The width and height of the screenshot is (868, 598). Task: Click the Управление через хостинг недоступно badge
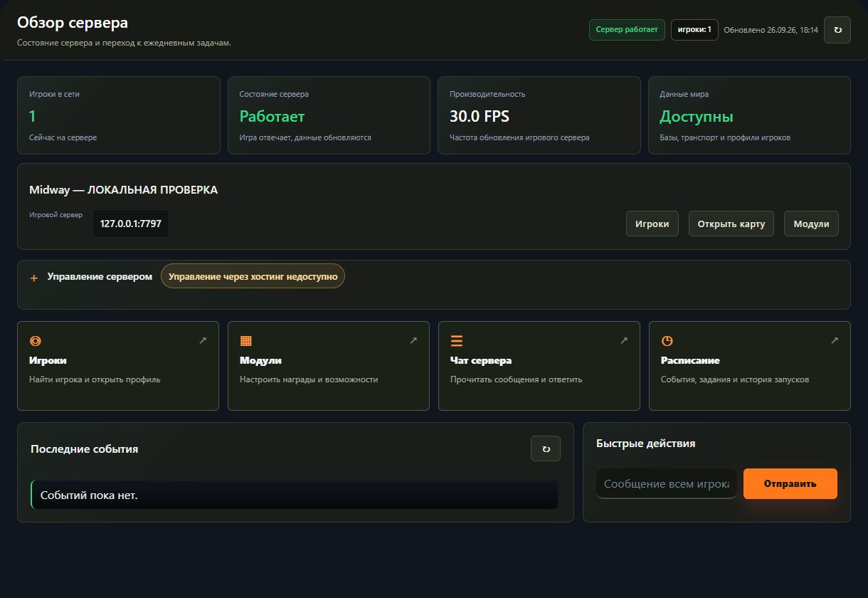(253, 276)
